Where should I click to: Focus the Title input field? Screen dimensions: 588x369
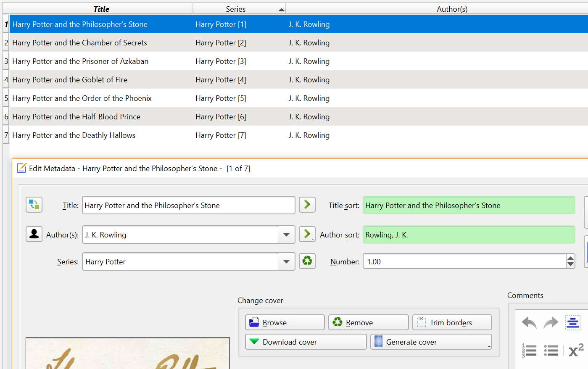[188, 205]
